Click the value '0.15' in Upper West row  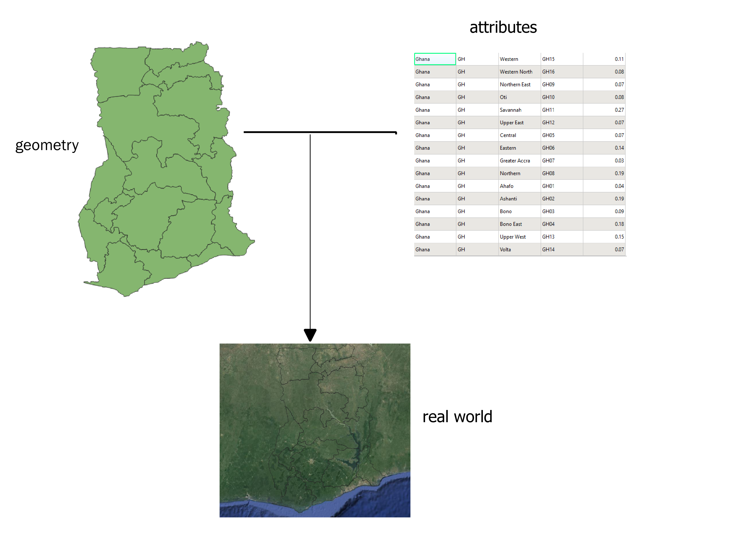604,236
